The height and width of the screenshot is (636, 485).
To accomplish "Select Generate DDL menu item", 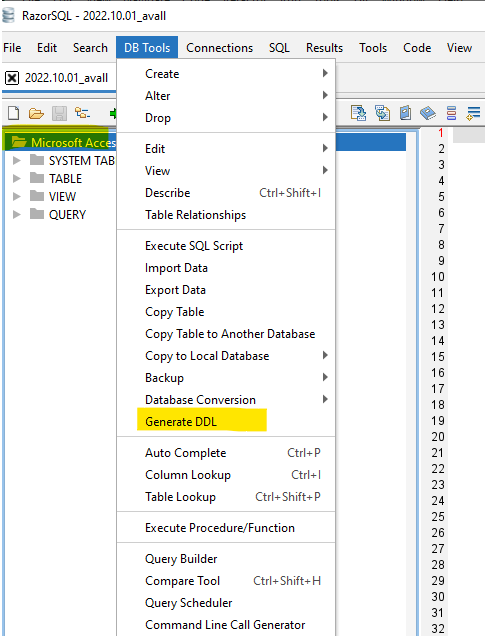I will point(226,422).
